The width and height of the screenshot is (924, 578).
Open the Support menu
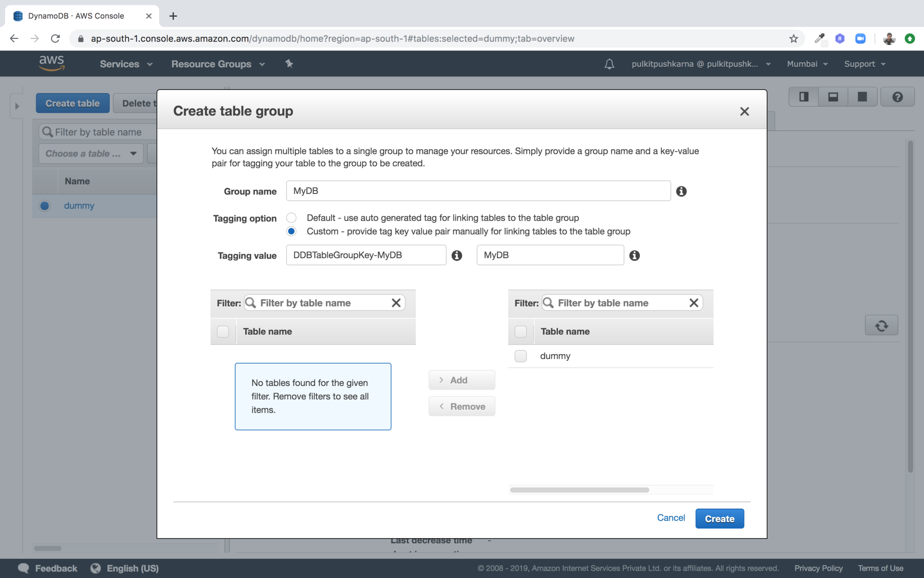(864, 64)
